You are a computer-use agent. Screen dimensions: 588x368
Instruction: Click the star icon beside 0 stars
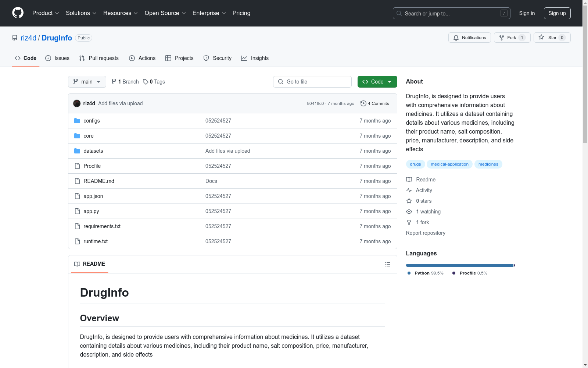(x=409, y=201)
